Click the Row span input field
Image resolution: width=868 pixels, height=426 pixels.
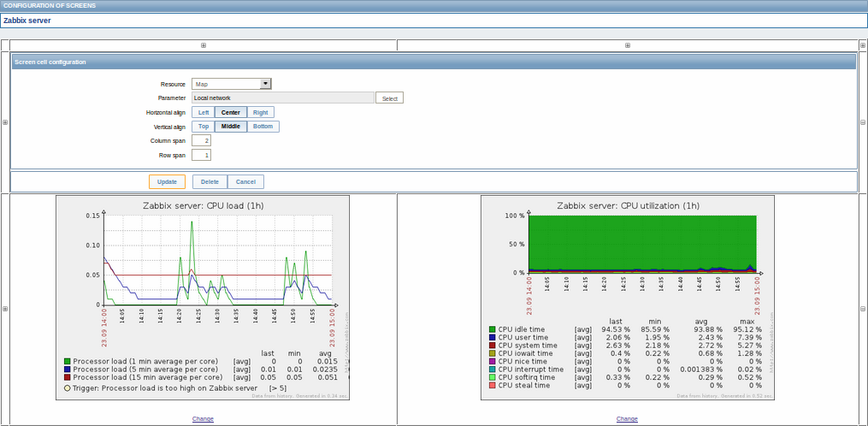pyautogui.click(x=202, y=155)
